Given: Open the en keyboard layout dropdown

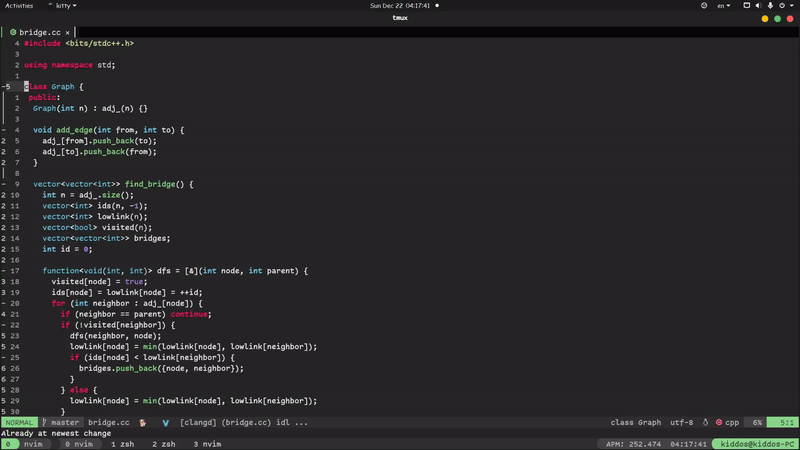Looking at the screenshot, I should pyautogui.click(x=723, y=6).
